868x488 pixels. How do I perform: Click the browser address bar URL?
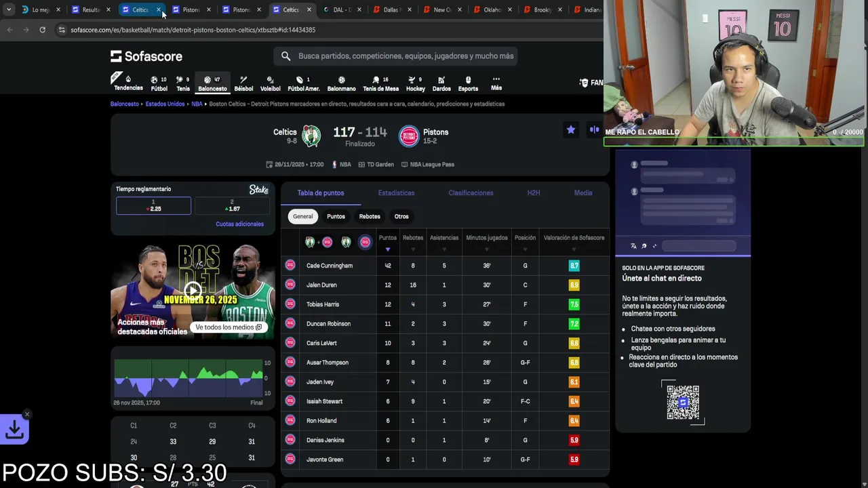[193, 30]
